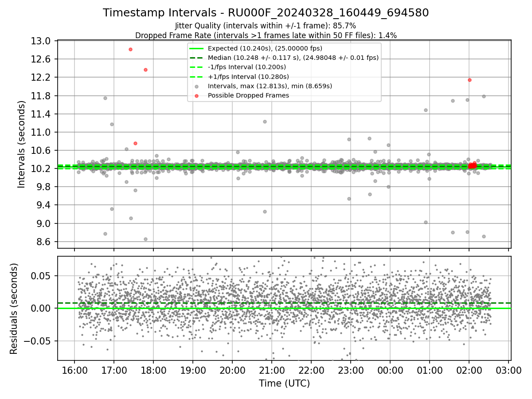Viewport: 532px width, 399px height.
Task: Click the red dropped-frame point near 12.15 s at 02:00
Action: click(469, 80)
